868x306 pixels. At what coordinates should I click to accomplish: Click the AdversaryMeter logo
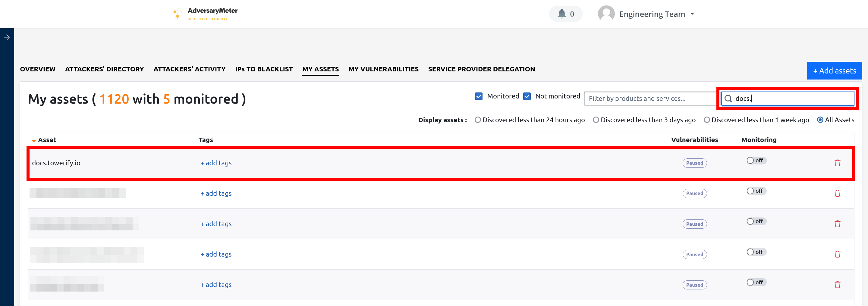pos(205,14)
